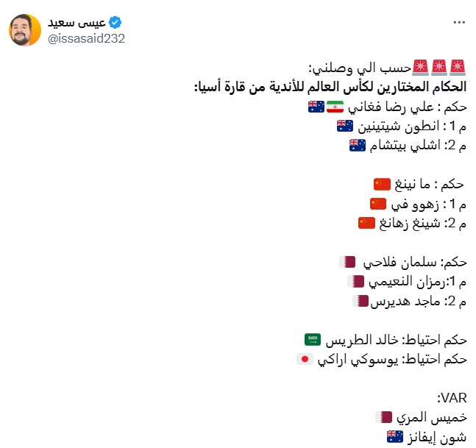476x448 pixels.
Task: Click the China flag beside ما نينغ
Action: pyautogui.click(x=382, y=184)
